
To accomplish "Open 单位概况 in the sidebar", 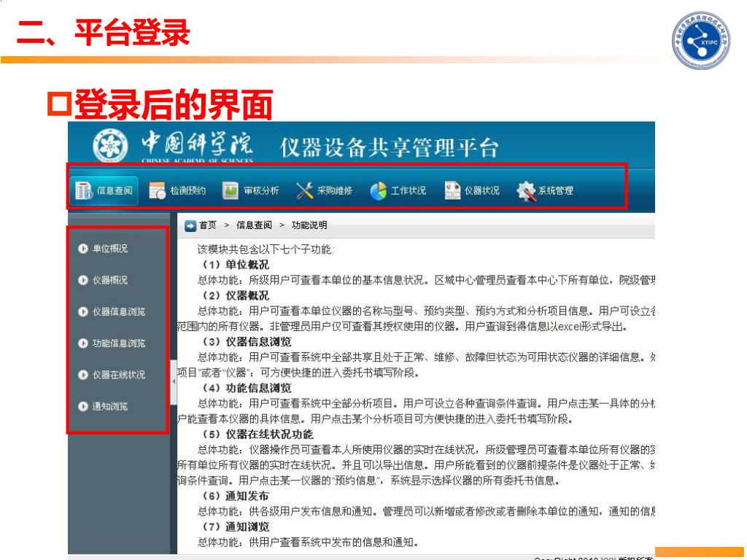I will [x=109, y=249].
